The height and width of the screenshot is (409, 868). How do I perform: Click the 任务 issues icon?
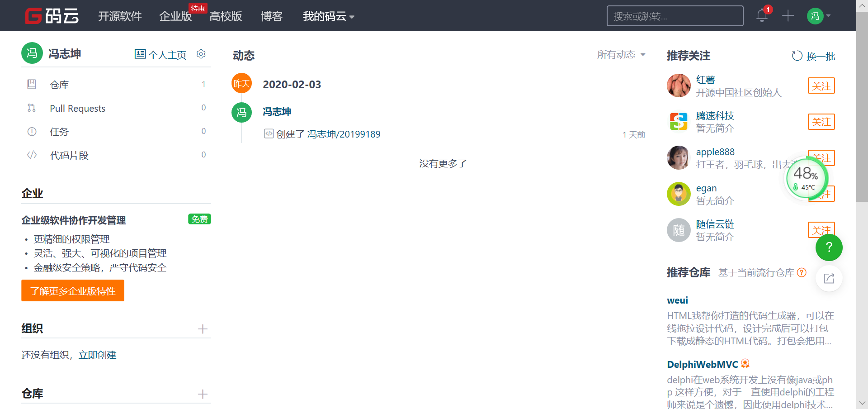[32, 132]
